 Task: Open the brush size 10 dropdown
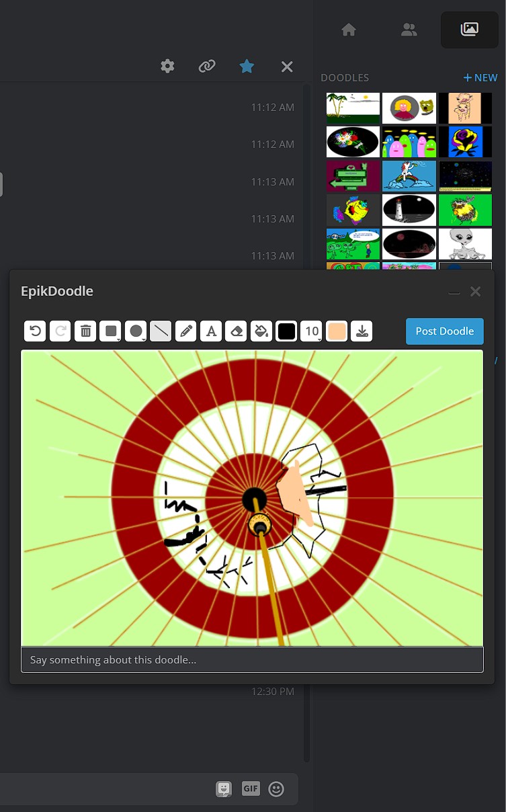[x=312, y=331]
